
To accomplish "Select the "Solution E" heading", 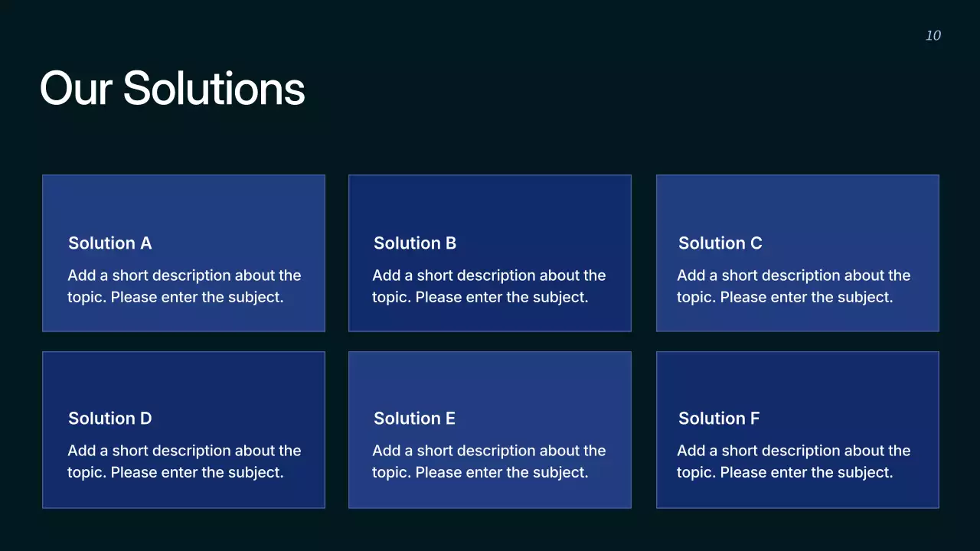I will pyautogui.click(x=414, y=419).
